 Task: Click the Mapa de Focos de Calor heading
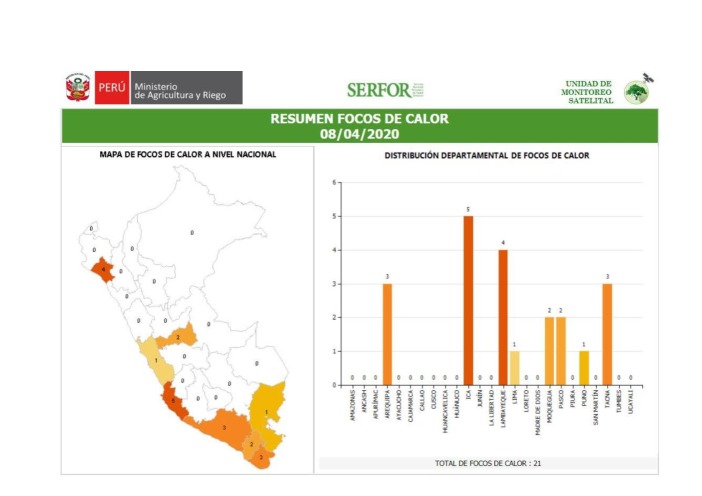tap(187, 155)
